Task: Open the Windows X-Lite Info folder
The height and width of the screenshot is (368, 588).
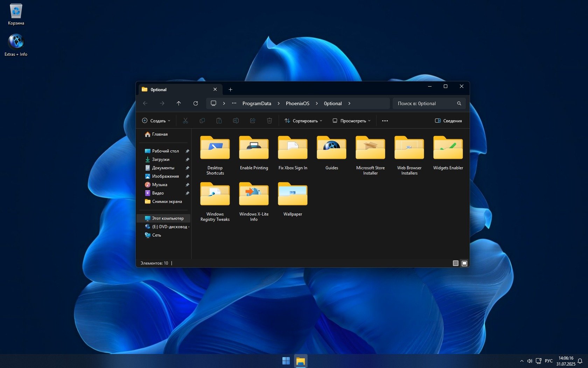Action: coord(254,200)
